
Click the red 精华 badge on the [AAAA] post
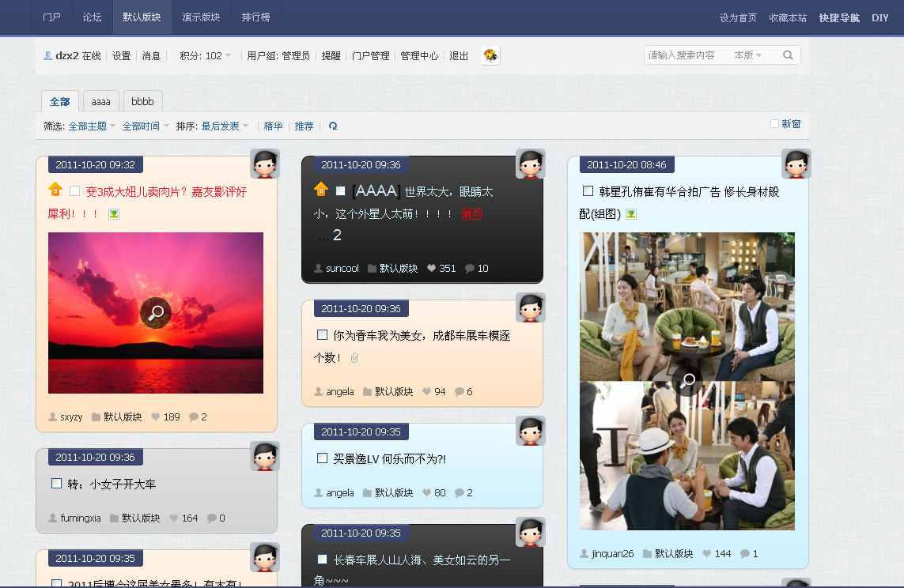pos(471,214)
